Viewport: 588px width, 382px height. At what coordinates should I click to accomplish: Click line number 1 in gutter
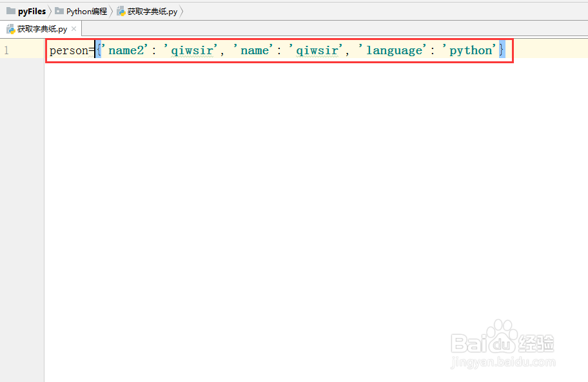(x=6, y=50)
